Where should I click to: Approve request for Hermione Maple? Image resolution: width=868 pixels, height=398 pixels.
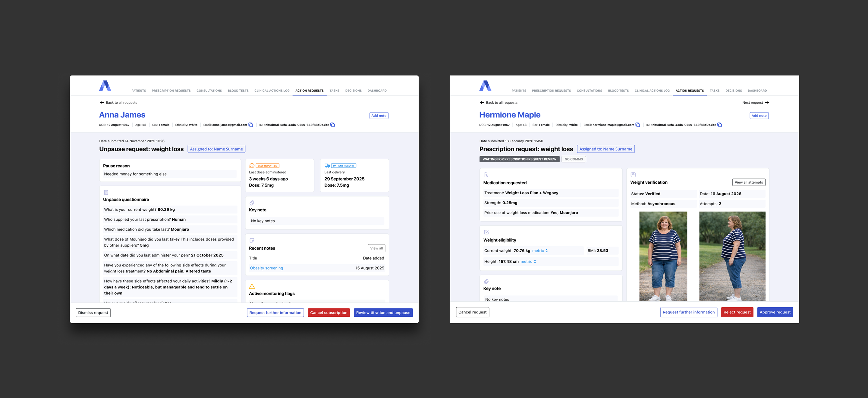point(775,312)
